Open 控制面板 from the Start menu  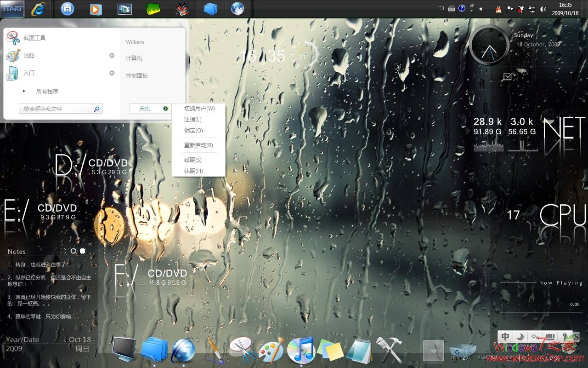click(137, 75)
